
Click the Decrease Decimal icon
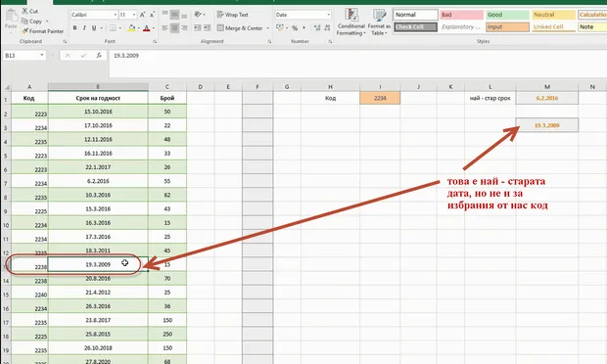[x=328, y=27]
